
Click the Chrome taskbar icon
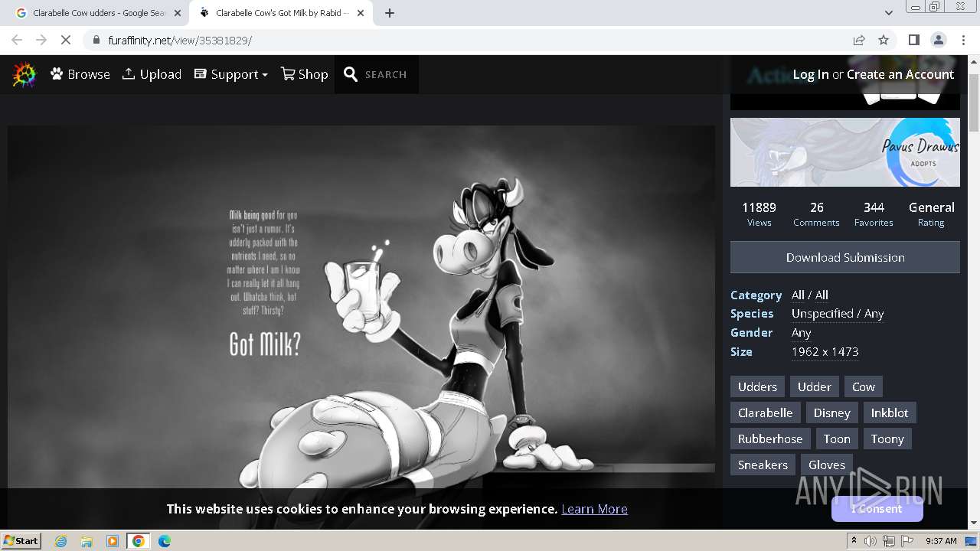(139, 541)
